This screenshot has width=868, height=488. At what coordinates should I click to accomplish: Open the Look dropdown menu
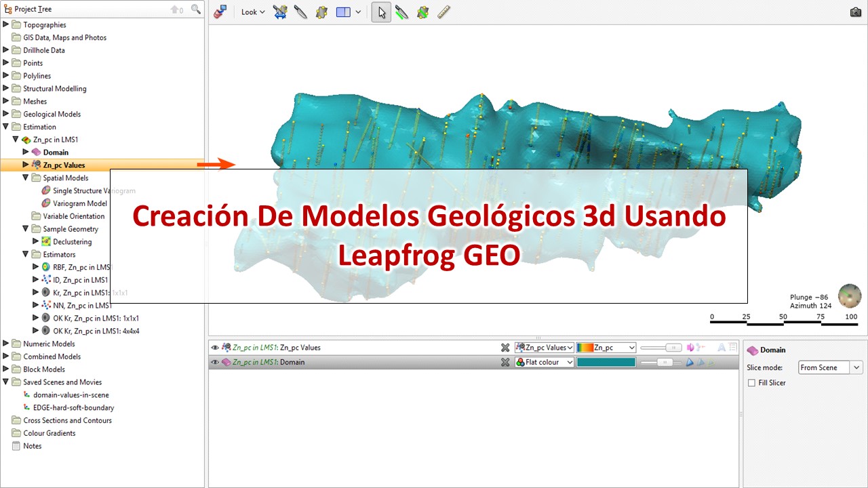[x=253, y=12]
